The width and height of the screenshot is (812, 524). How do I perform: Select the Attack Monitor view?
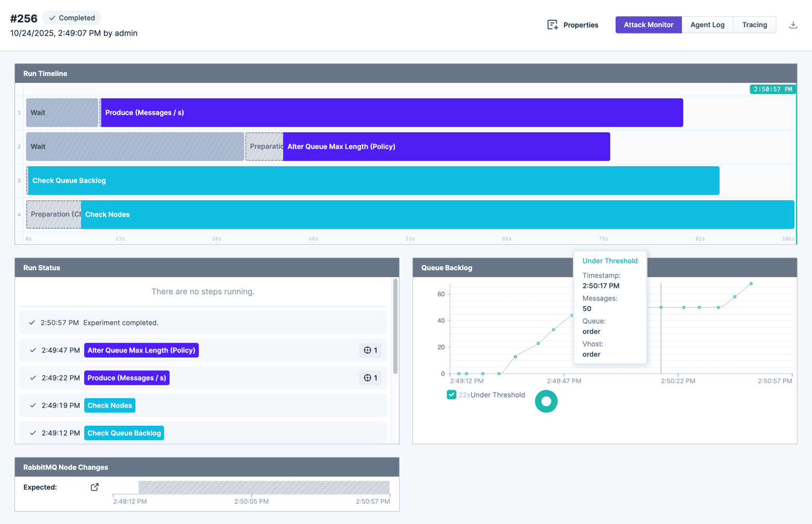(x=648, y=24)
